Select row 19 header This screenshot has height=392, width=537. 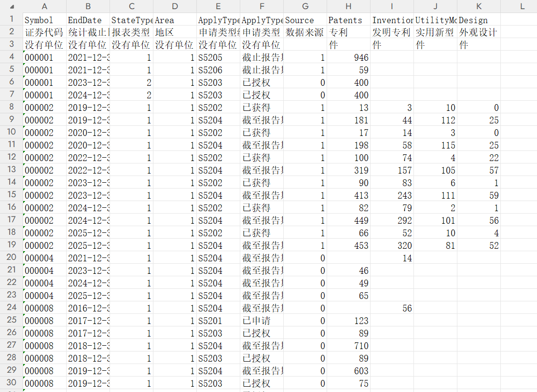[x=11, y=245]
